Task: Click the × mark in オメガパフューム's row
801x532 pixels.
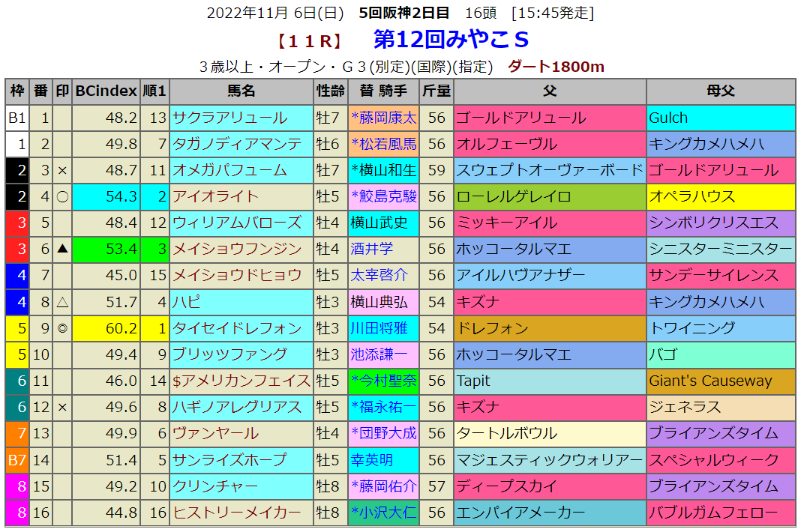Action: 63,170
